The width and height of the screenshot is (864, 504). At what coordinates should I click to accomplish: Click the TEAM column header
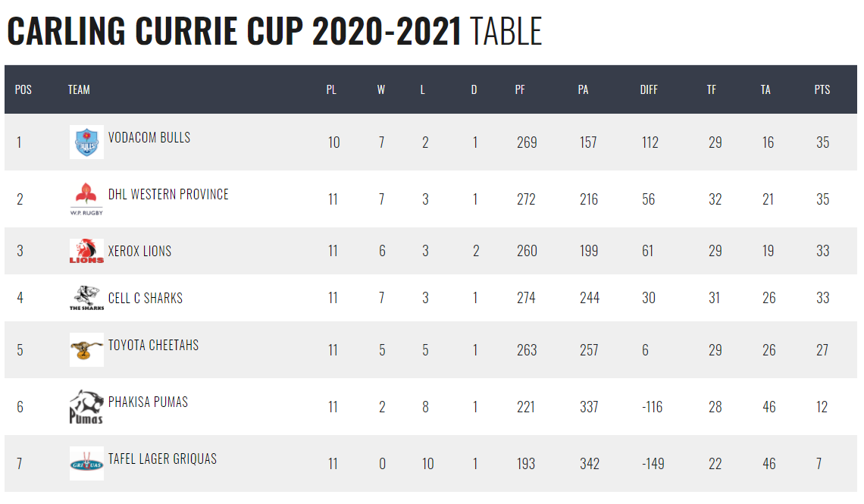pyautogui.click(x=79, y=89)
